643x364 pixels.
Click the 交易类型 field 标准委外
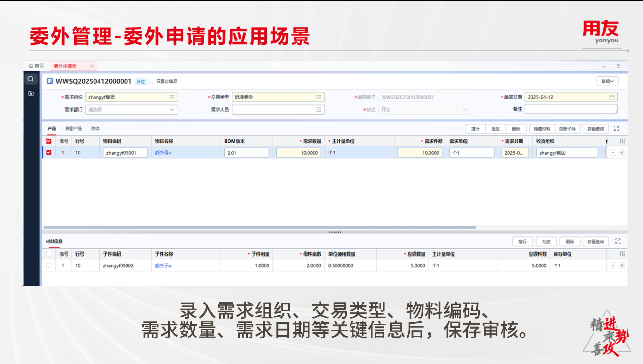coord(278,97)
